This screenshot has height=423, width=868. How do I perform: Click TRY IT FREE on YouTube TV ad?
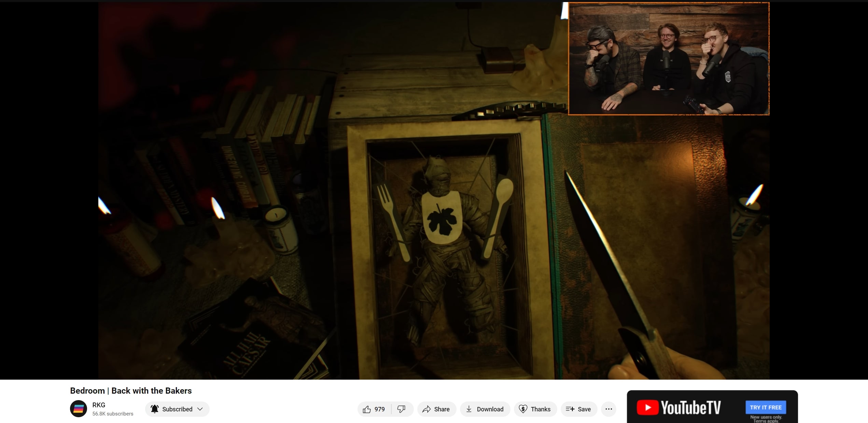click(766, 407)
